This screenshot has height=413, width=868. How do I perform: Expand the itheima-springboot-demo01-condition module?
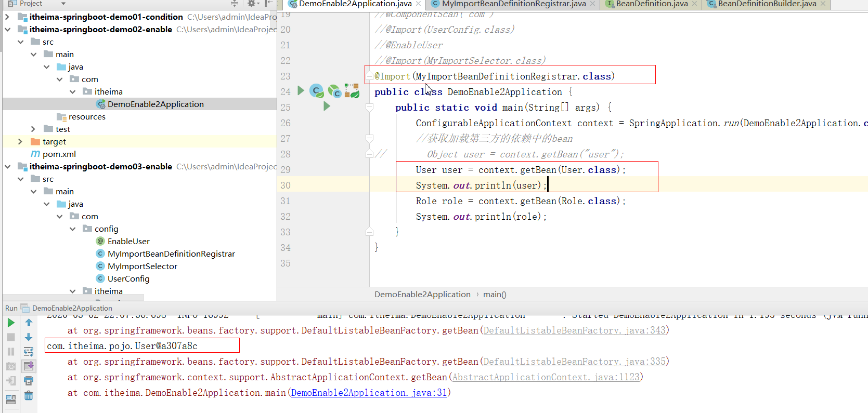7,17
